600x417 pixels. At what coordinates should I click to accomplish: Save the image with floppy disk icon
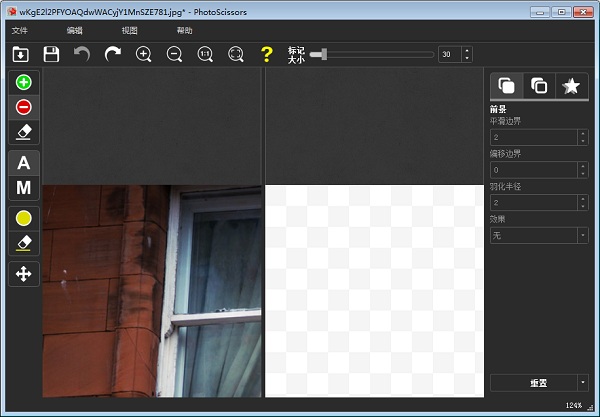(51, 54)
